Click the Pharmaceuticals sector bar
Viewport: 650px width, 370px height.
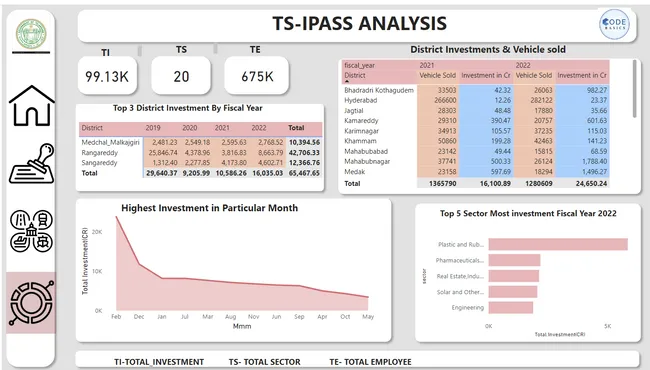pyautogui.click(x=514, y=260)
